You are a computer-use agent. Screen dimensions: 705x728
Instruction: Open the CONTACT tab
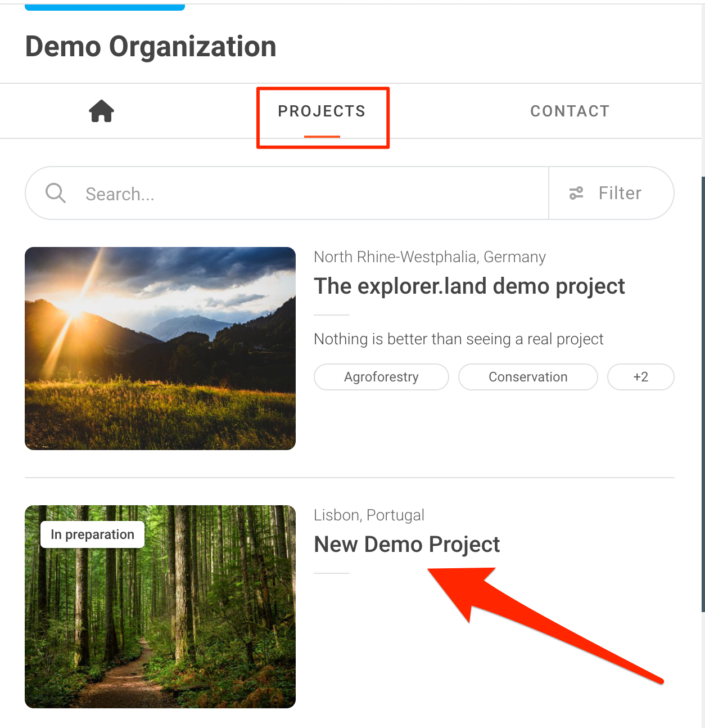570,111
